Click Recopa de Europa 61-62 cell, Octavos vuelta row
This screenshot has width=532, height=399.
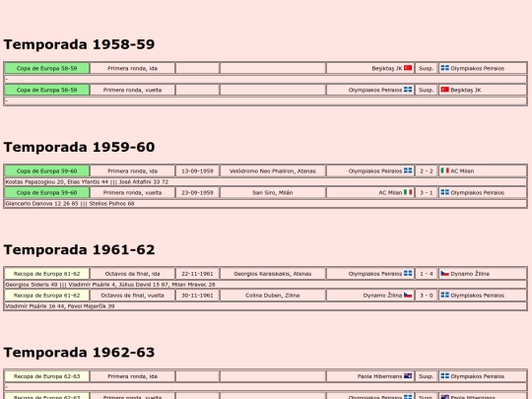47,296
